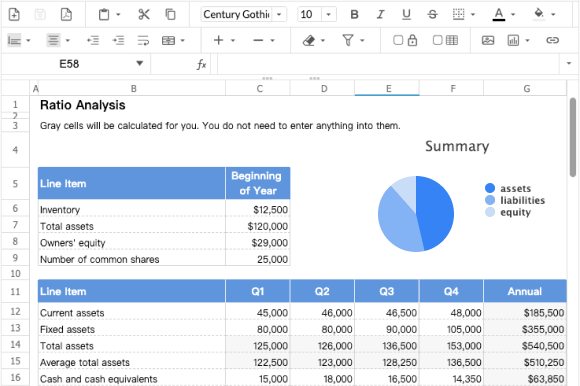The width and height of the screenshot is (580, 386).
Task: Click the cell borders icon
Action: [x=458, y=14]
